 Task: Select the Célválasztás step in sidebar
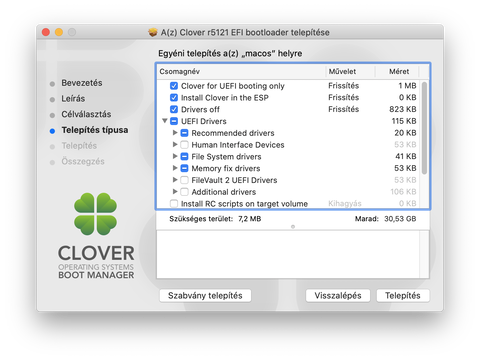(x=86, y=114)
